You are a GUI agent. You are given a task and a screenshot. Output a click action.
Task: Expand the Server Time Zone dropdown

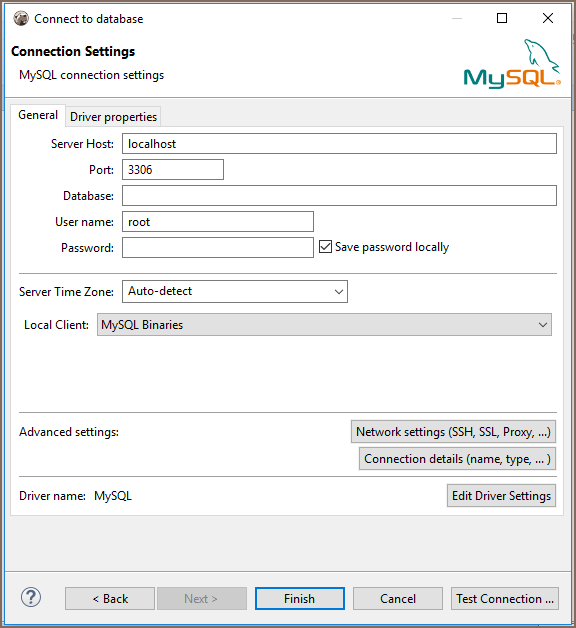235,291
